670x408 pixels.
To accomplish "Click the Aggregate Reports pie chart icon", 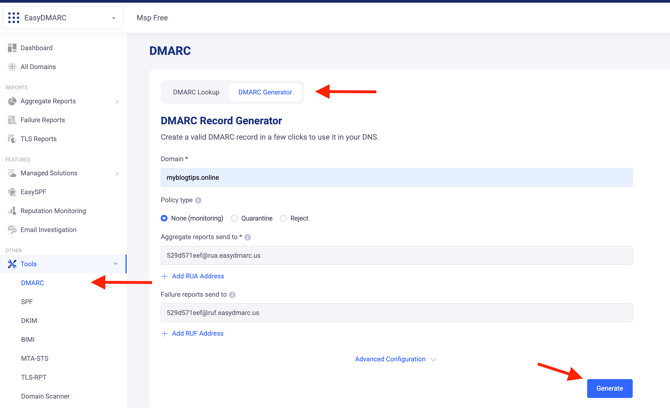I will point(12,101).
